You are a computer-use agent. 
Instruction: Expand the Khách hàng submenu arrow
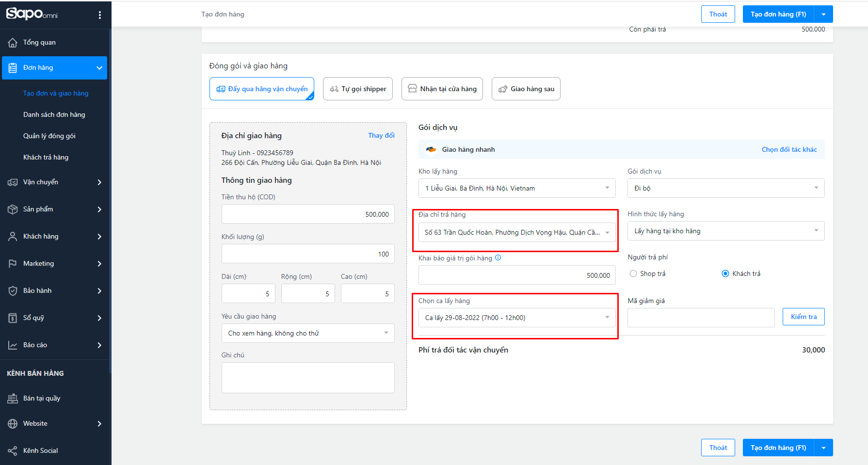coord(99,237)
